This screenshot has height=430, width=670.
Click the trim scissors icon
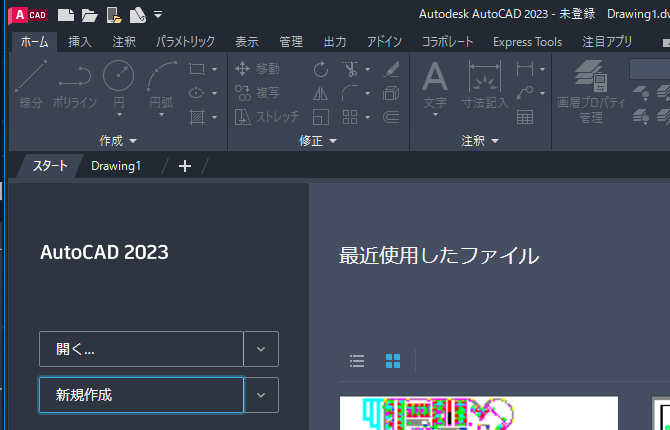point(350,69)
